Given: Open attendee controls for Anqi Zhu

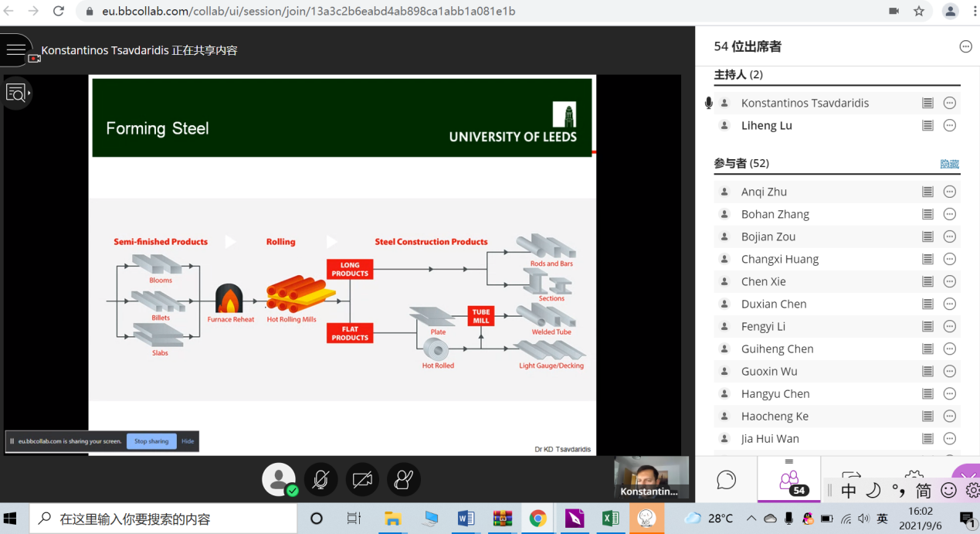Looking at the screenshot, I should pos(950,192).
